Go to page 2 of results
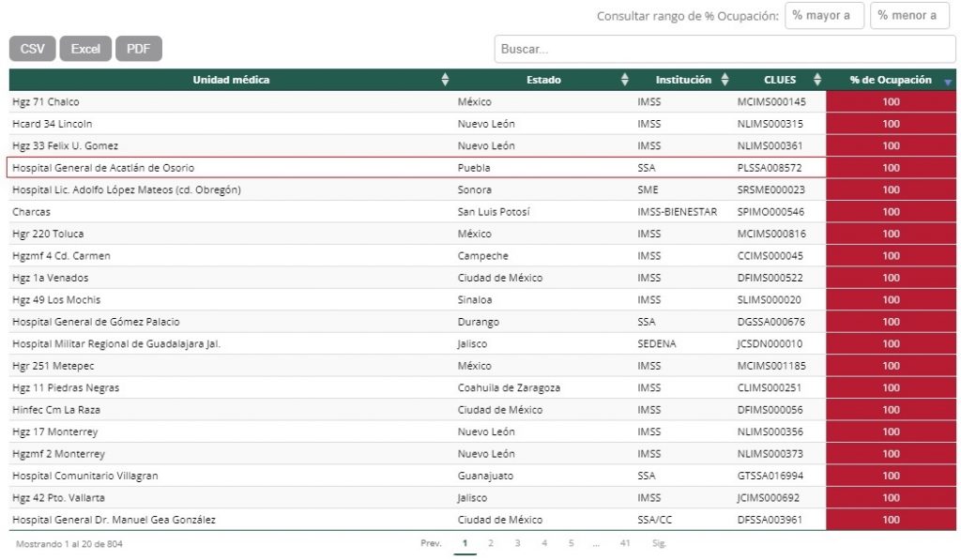The image size is (961, 560). coord(490,543)
